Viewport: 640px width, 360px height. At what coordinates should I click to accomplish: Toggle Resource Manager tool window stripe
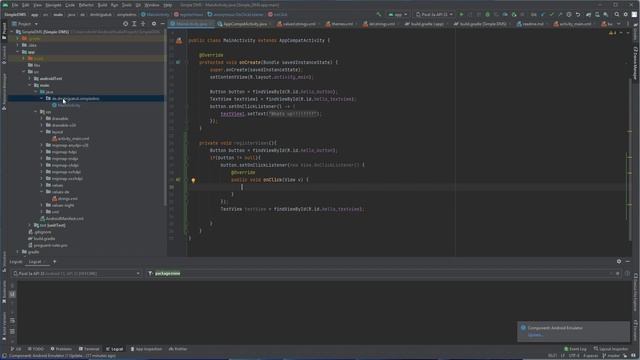(4, 92)
